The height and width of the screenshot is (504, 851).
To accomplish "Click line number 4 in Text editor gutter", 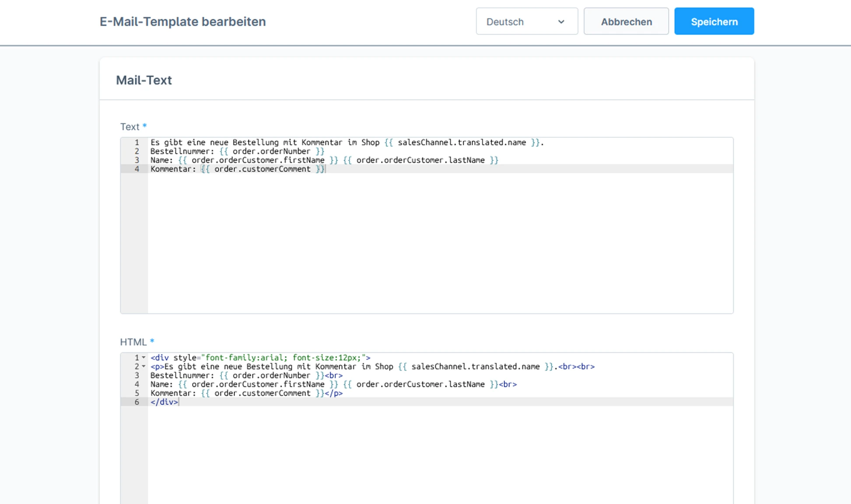I will (x=137, y=169).
